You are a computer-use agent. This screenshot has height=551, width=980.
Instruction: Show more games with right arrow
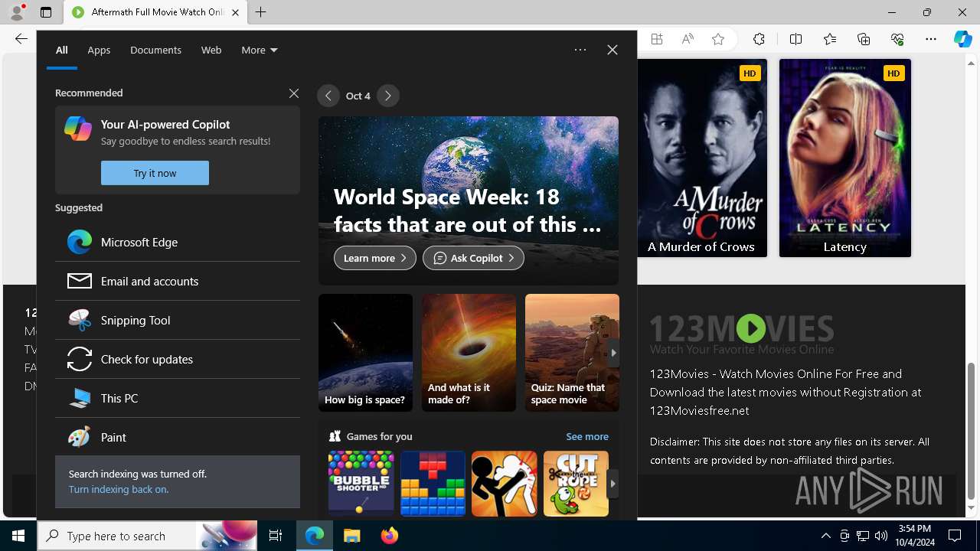point(612,484)
